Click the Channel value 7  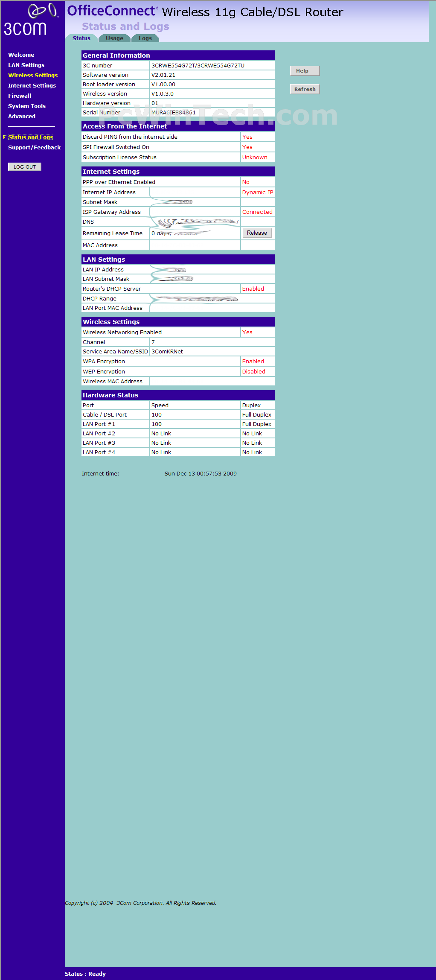coord(153,342)
